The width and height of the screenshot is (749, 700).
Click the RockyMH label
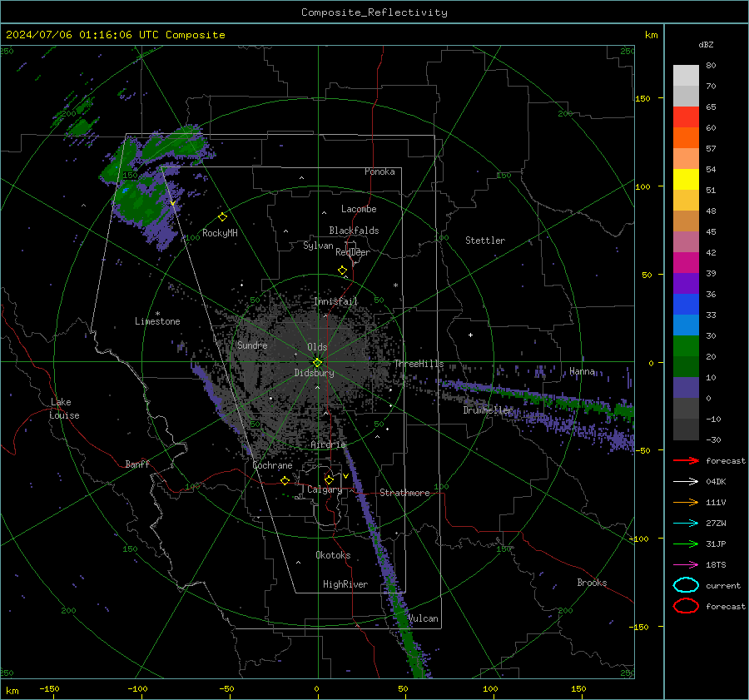[220, 233]
